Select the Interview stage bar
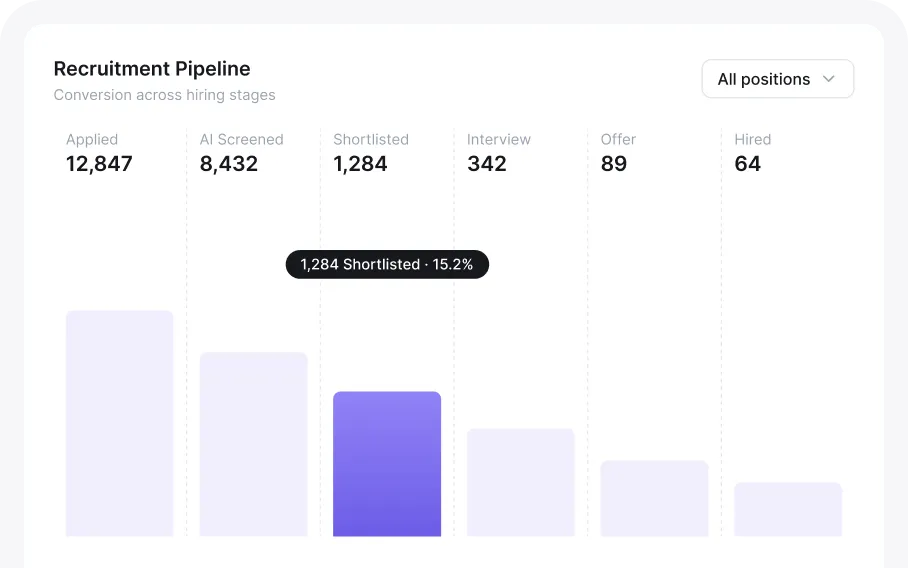 (x=521, y=482)
